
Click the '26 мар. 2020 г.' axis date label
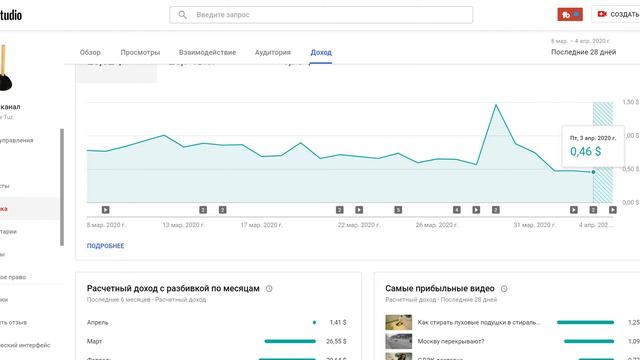pos(437,225)
